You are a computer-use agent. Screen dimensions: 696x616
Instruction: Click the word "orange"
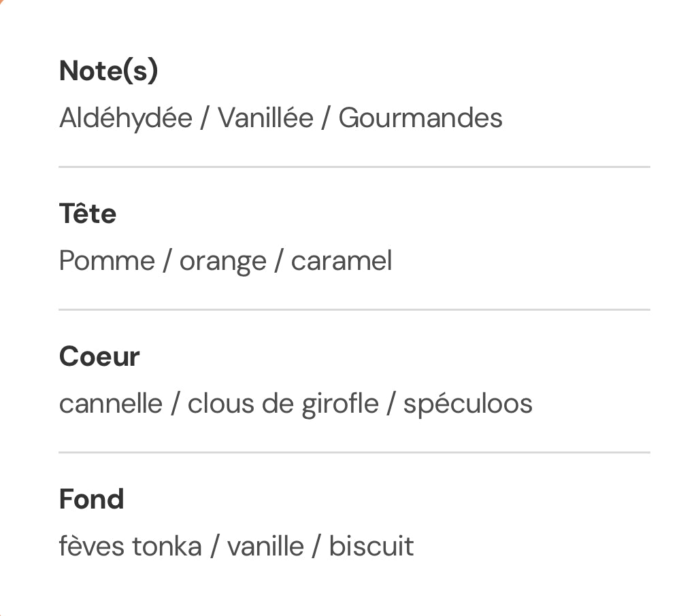point(222,262)
